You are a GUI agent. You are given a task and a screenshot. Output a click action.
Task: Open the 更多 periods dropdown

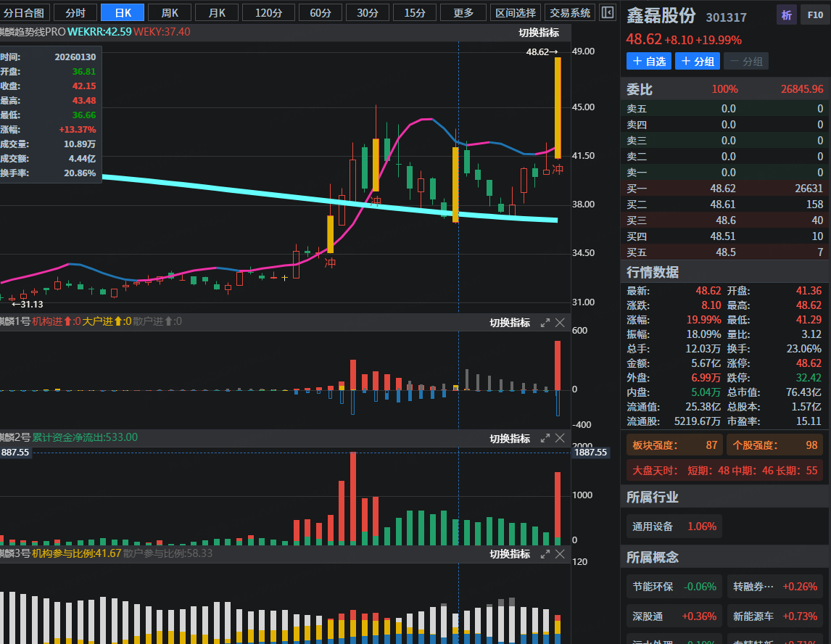click(463, 12)
